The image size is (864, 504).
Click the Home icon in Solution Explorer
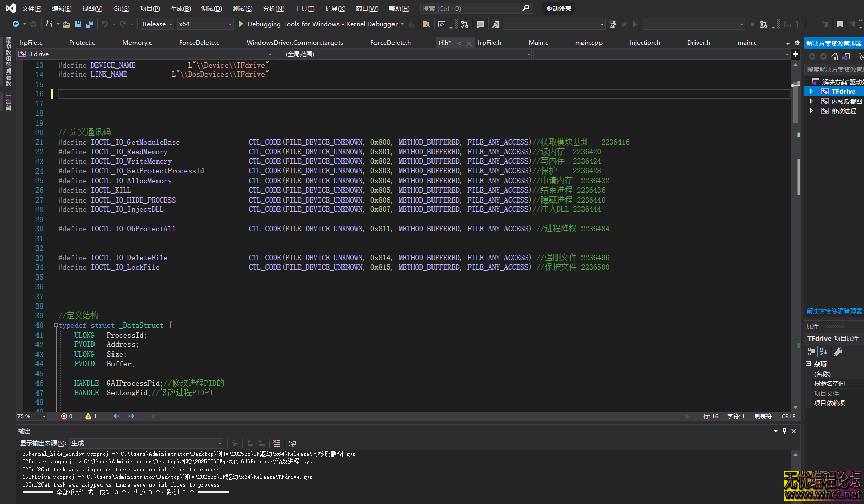(835, 56)
